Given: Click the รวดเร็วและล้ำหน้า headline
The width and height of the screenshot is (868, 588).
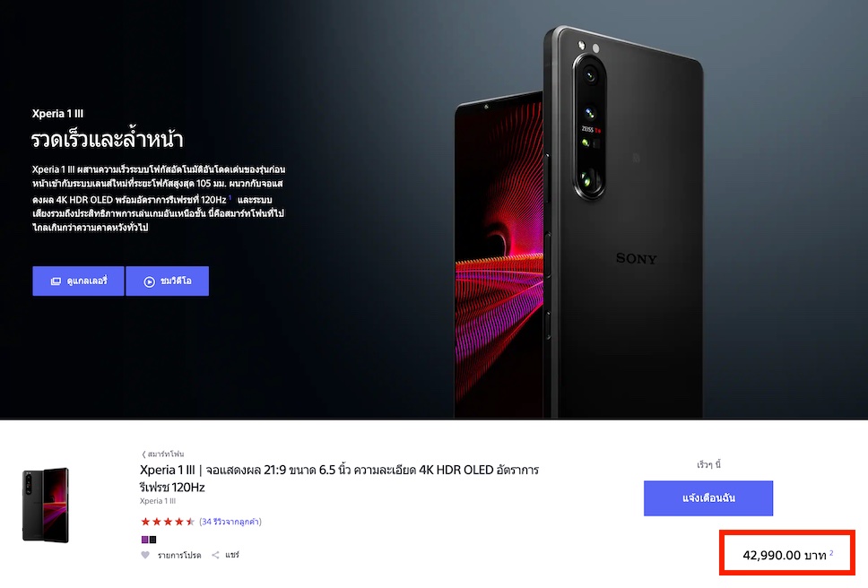Looking at the screenshot, I should pos(107,138).
